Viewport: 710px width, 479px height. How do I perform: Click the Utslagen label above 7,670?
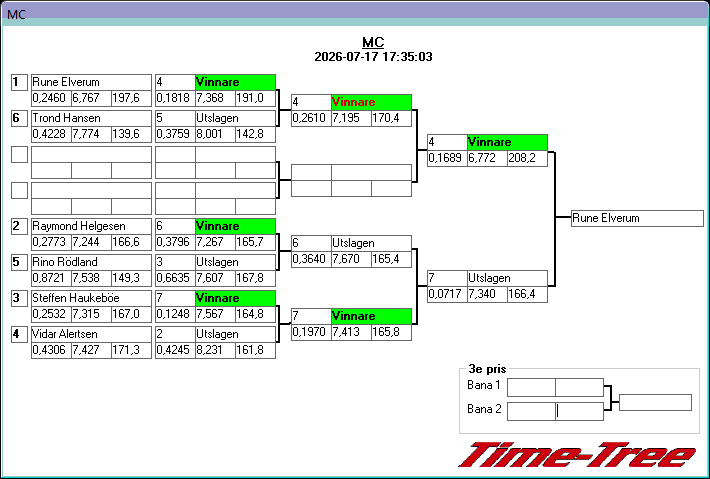click(371, 243)
